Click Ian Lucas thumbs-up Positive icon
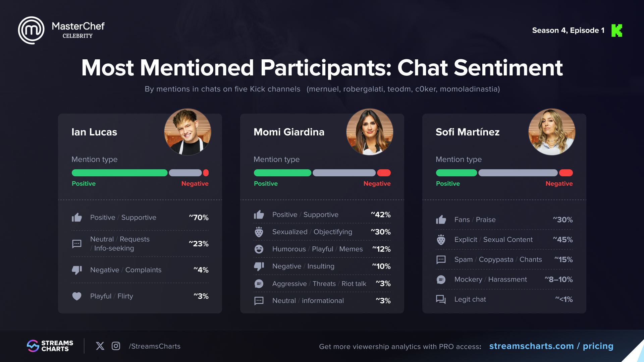This screenshot has height=362, width=644. [77, 218]
